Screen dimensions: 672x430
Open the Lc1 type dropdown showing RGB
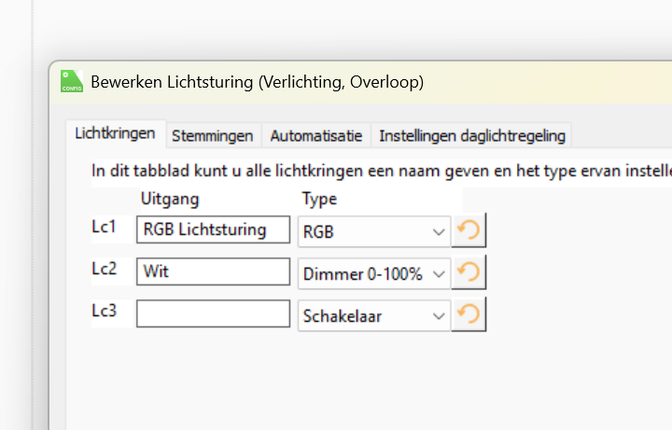375,231
